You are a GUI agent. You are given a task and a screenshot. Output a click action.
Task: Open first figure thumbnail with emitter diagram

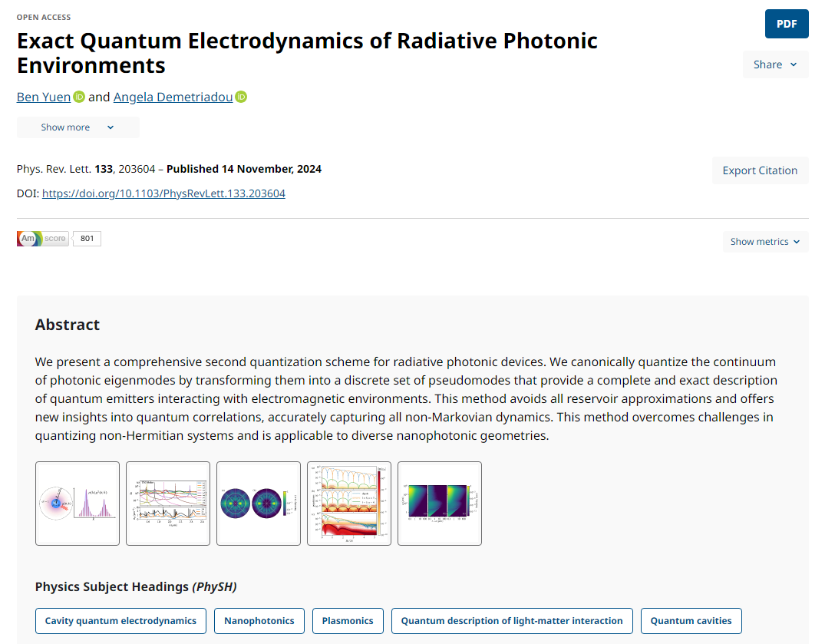78,504
